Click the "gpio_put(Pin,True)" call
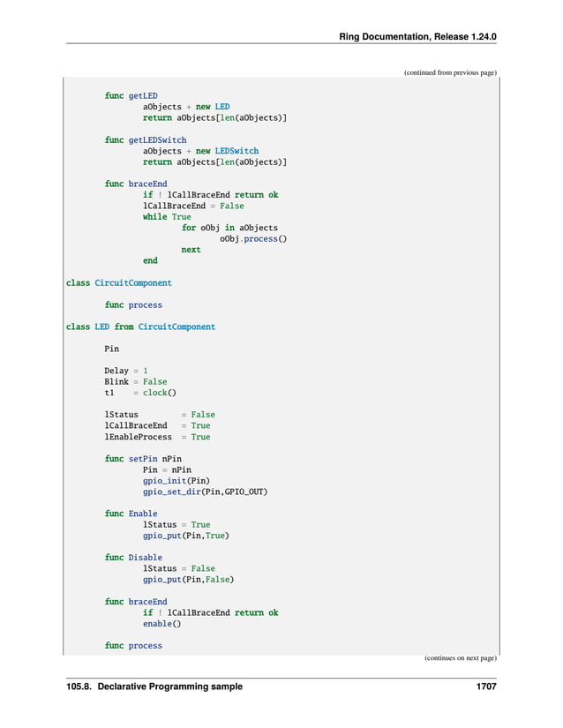The image size is (563, 728). click(186, 536)
